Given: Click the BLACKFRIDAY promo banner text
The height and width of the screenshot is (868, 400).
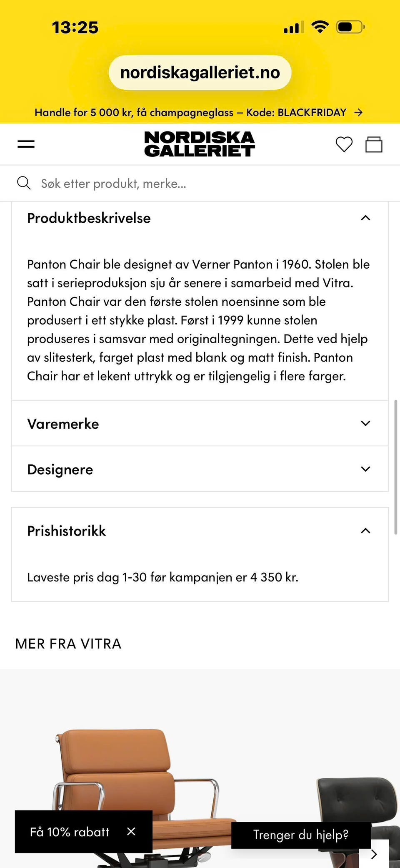Looking at the screenshot, I should coord(190,113).
